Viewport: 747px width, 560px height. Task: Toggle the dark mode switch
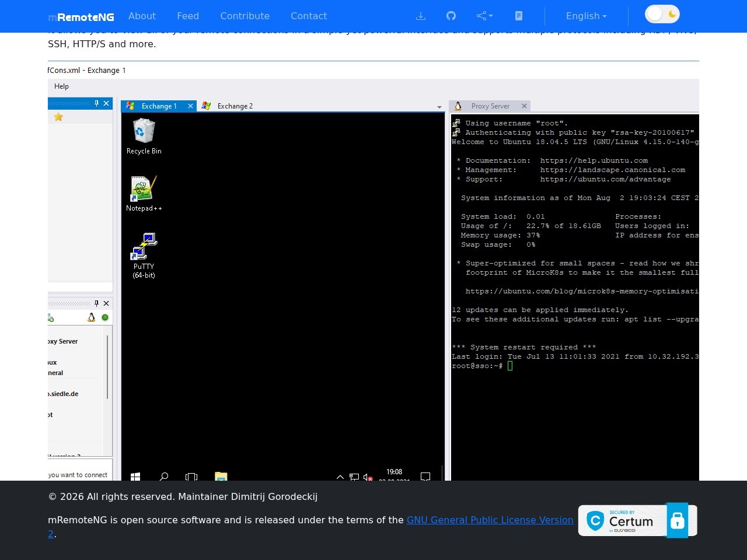click(662, 14)
